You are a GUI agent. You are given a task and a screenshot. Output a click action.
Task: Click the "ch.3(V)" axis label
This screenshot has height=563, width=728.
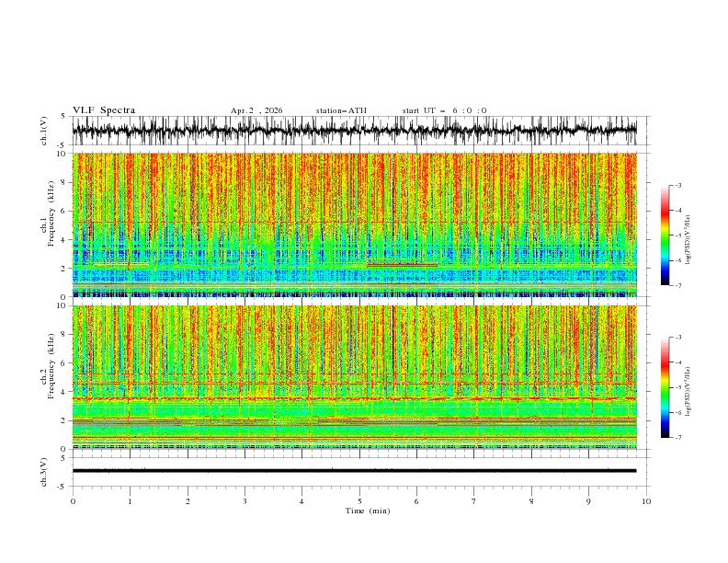[x=44, y=472]
